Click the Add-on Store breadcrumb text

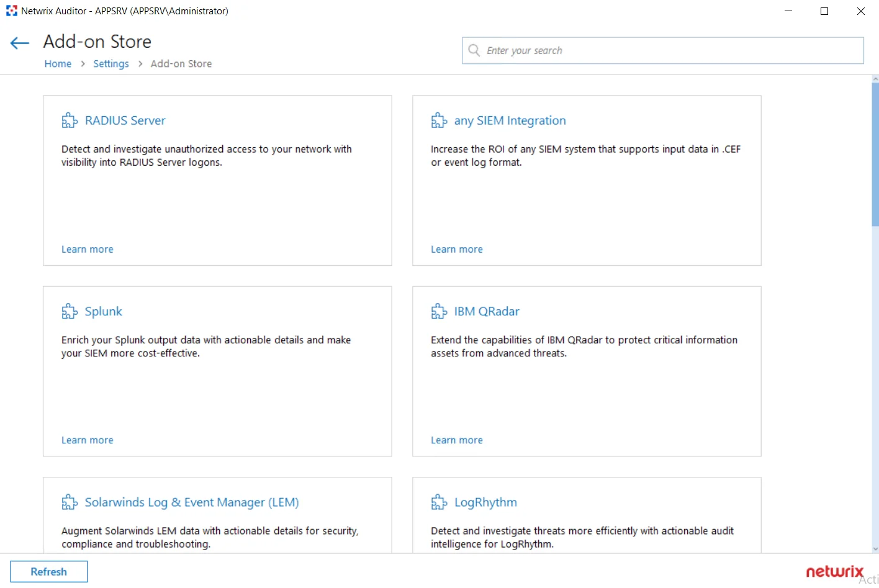(x=181, y=63)
